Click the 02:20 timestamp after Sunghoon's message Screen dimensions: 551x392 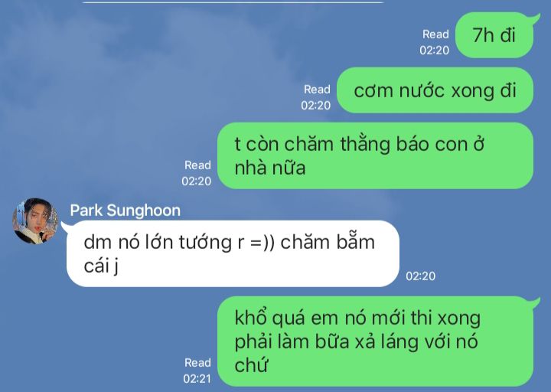[x=421, y=276]
